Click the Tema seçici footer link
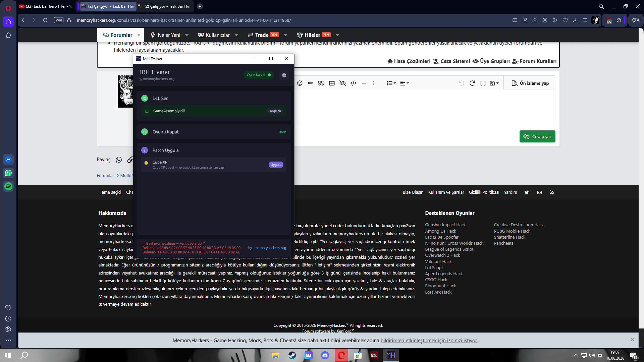 [x=110, y=192]
